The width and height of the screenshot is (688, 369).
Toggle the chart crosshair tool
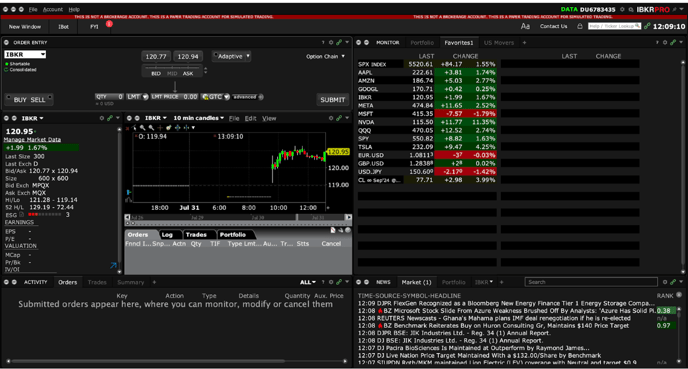point(160,128)
